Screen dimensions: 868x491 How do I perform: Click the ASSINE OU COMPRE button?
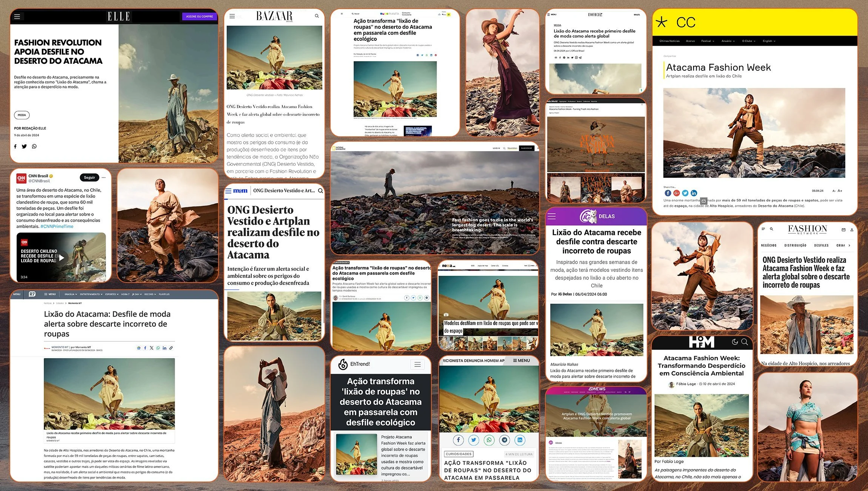coord(199,17)
